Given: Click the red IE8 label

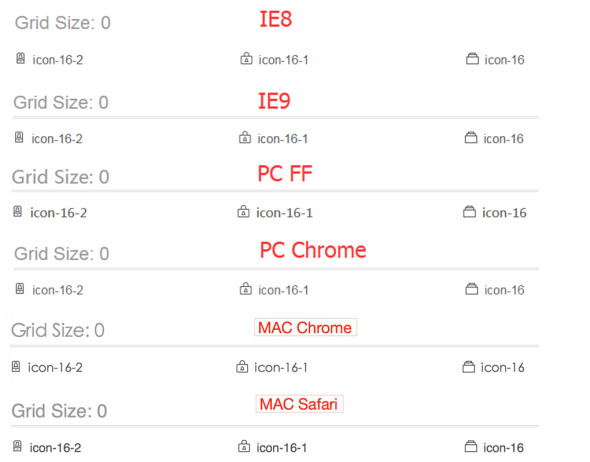Looking at the screenshot, I should coord(276,19).
